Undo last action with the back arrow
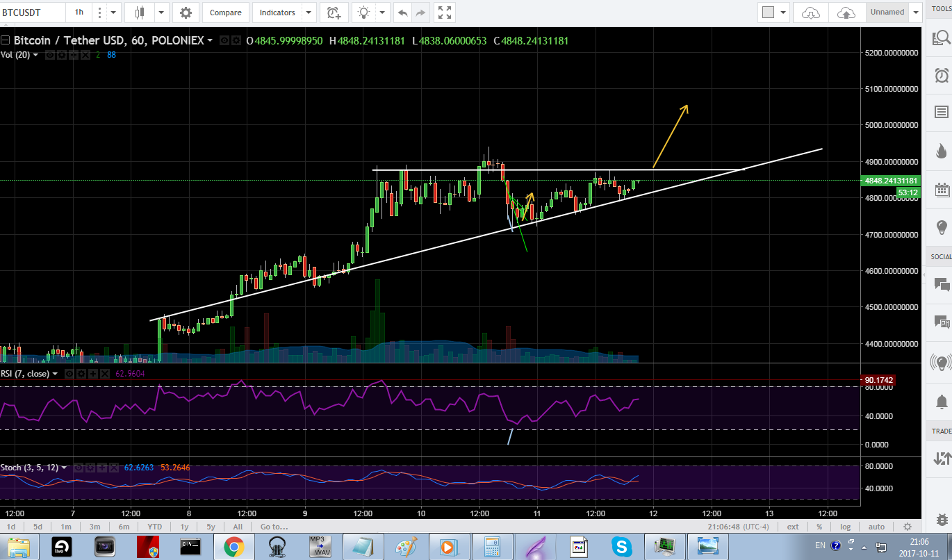 click(x=402, y=13)
